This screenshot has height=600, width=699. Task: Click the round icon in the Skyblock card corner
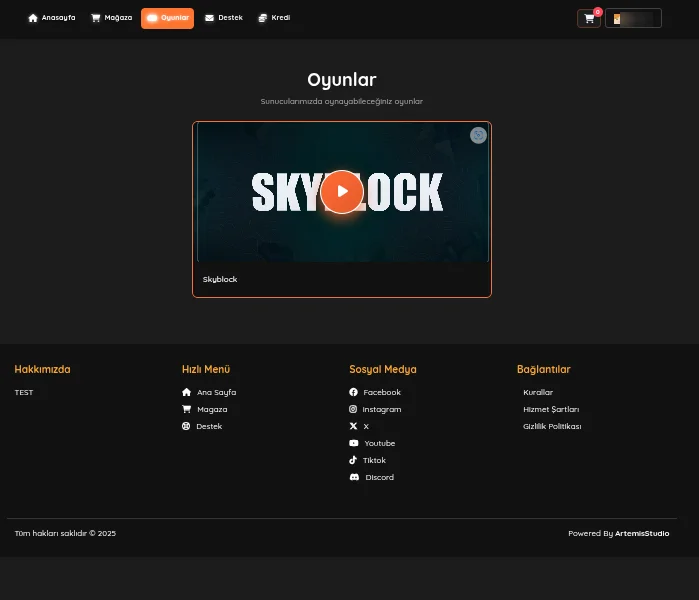[478, 135]
